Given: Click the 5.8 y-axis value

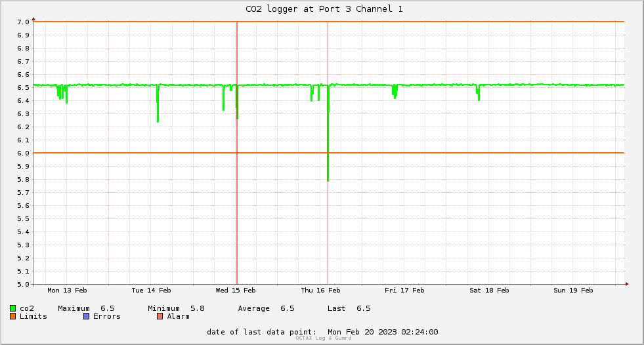Looking at the screenshot, I should point(23,179).
